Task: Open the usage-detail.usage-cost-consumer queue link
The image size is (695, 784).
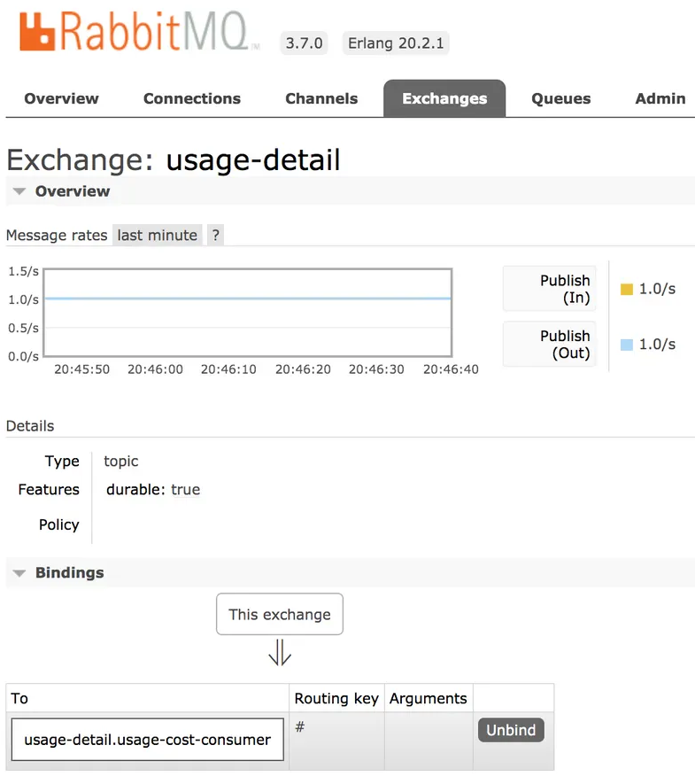Action: pyautogui.click(x=147, y=740)
